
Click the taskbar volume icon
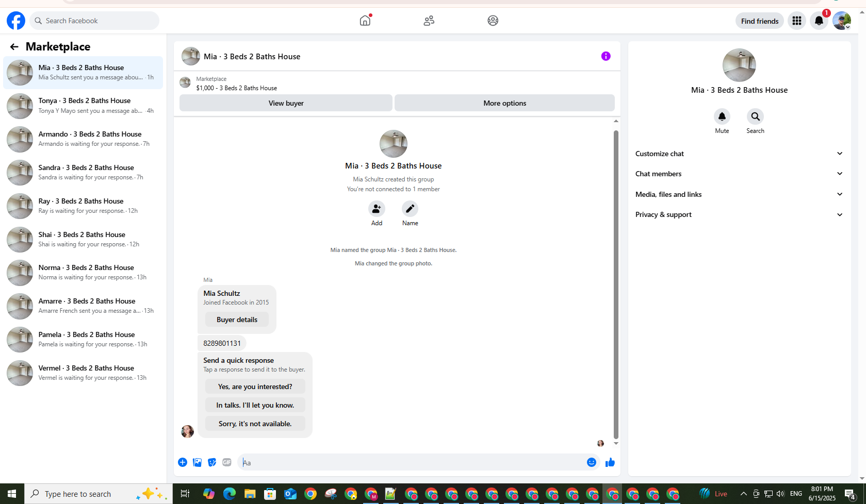[x=780, y=494]
